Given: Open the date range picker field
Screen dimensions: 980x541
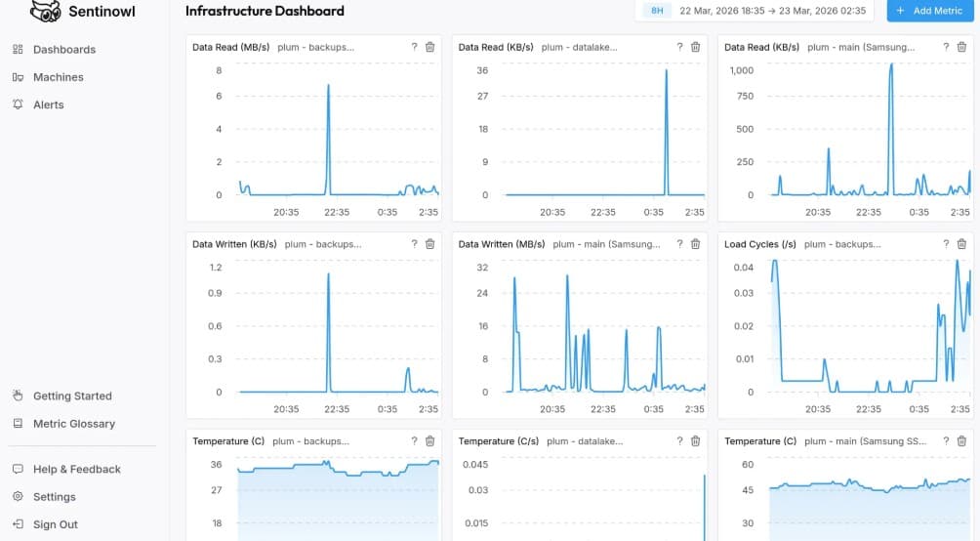Looking at the screenshot, I should point(755,11).
